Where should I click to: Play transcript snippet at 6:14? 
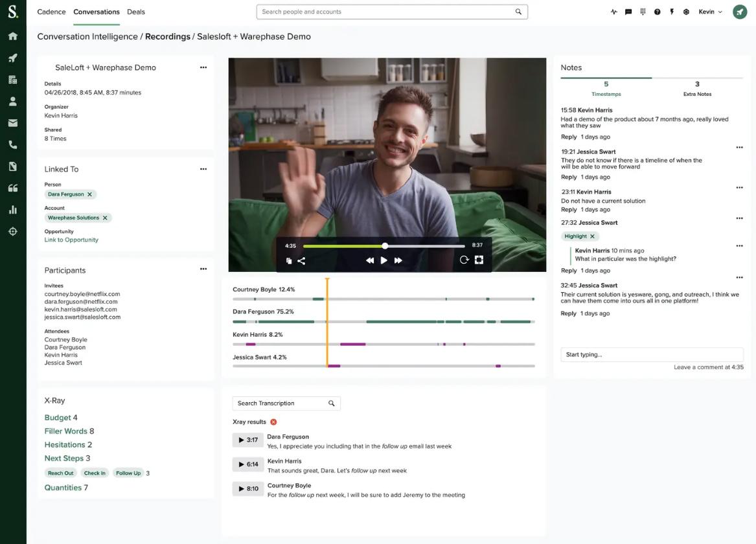248,464
